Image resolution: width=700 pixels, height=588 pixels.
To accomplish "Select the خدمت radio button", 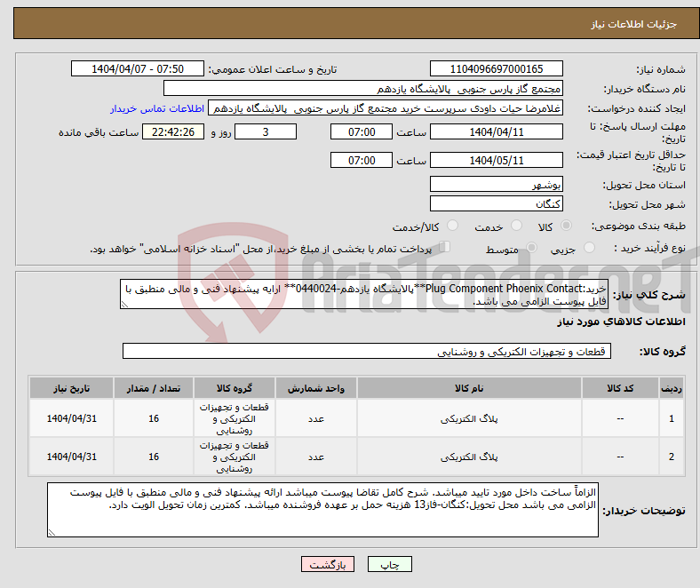I will coord(516,226).
